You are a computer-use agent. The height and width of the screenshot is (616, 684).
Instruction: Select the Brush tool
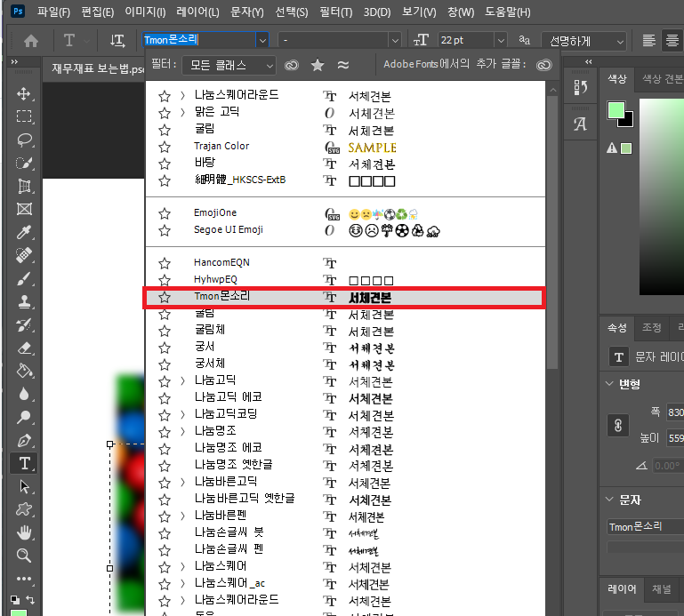24,278
